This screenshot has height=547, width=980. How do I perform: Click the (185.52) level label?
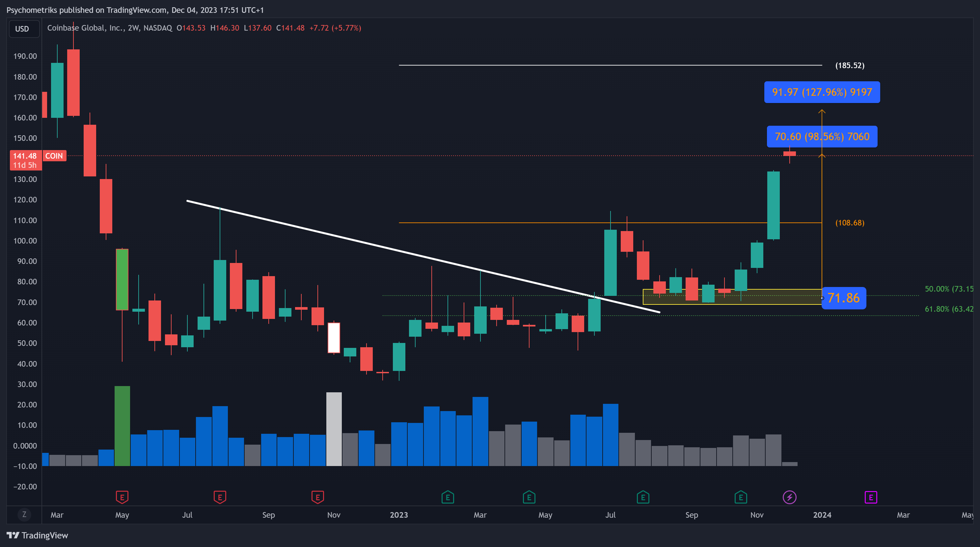click(850, 65)
